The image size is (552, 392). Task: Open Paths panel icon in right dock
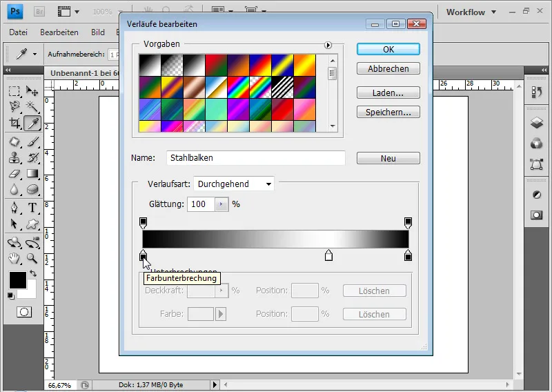537,164
